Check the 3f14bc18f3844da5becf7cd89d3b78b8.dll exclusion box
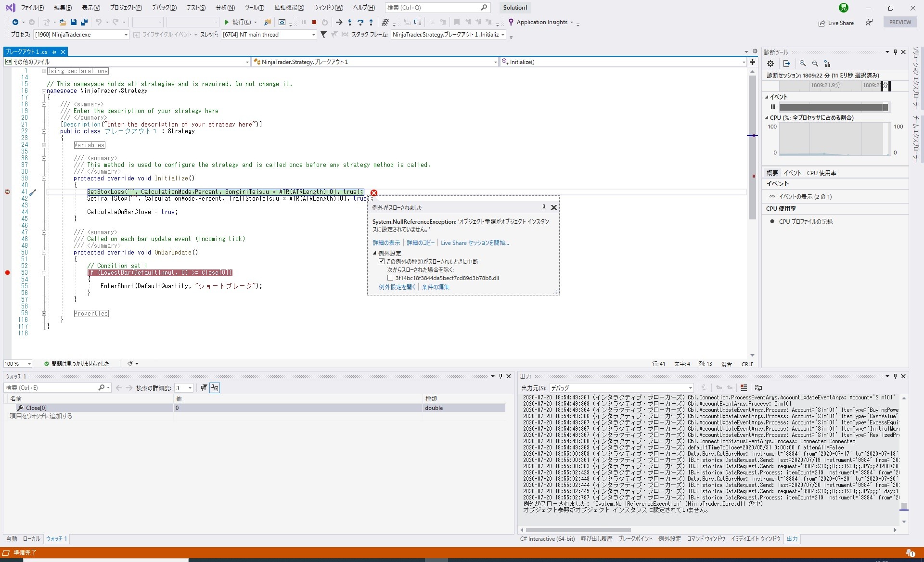924x562 pixels. click(x=390, y=278)
